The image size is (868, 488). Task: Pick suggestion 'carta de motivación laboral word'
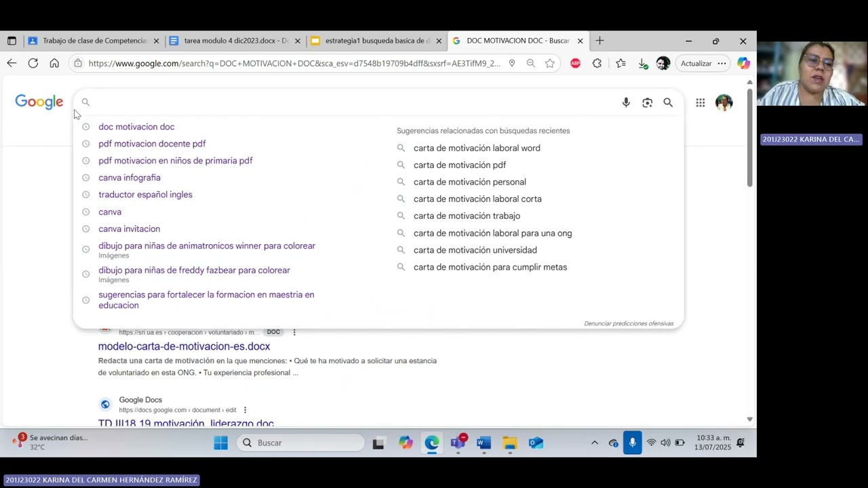(x=477, y=148)
